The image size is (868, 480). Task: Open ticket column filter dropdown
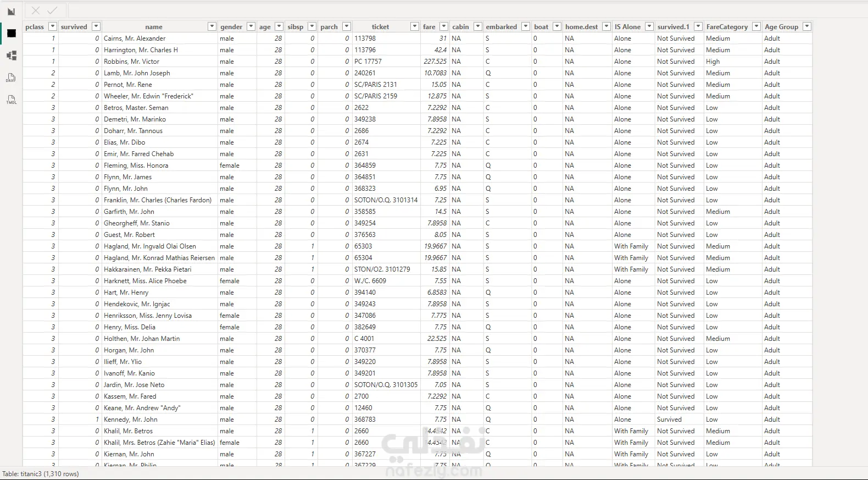[415, 26]
